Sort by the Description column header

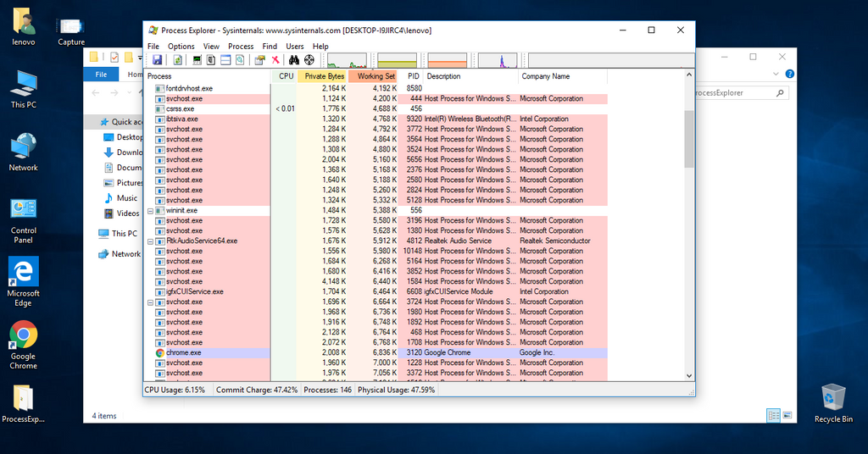tap(470, 76)
